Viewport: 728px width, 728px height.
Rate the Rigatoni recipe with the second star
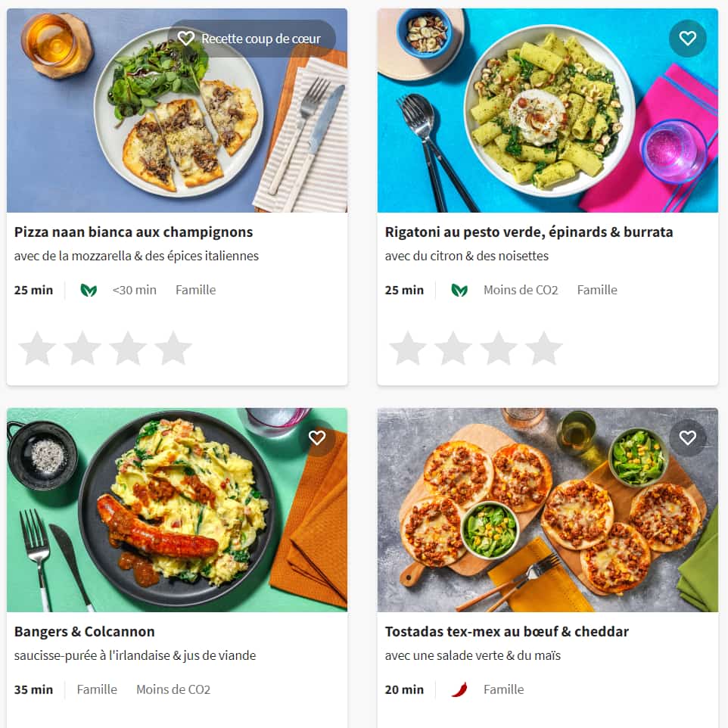[x=453, y=348]
